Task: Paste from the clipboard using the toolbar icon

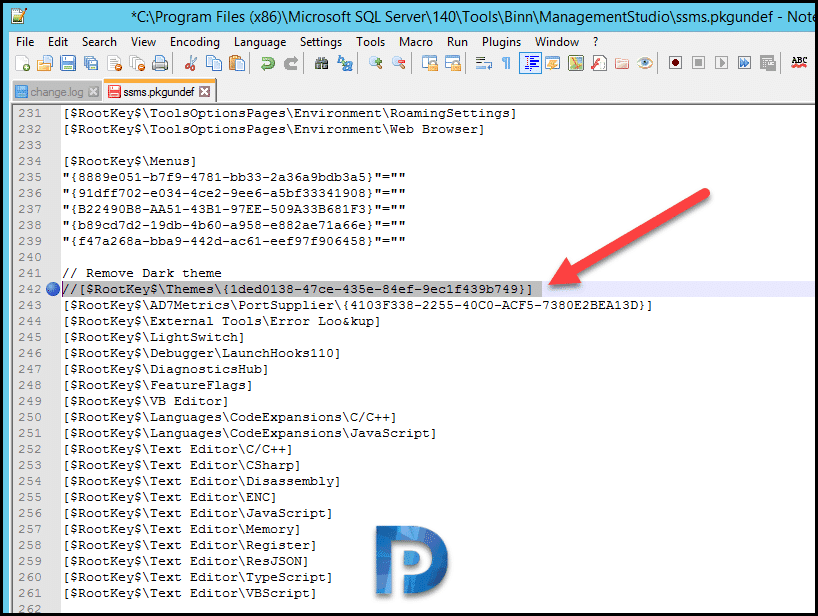Action: (237, 63)
